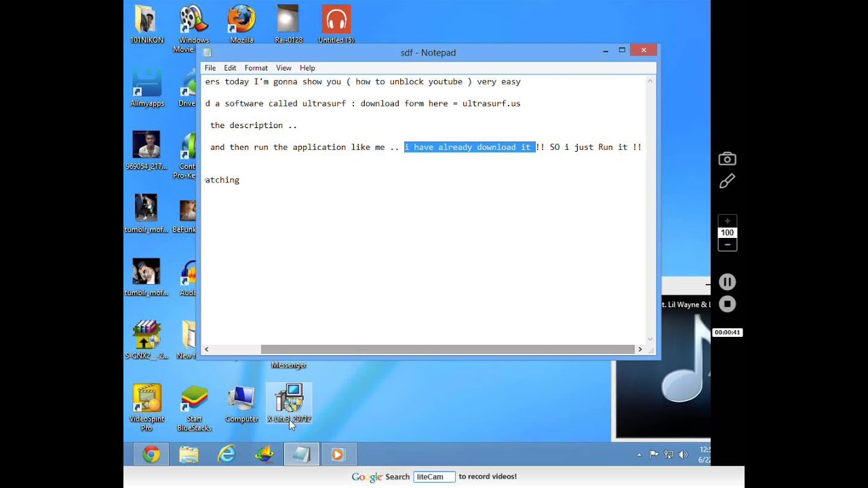Click the 'atching' line in Notepad

pyautogui.click(x=222, y=180)
